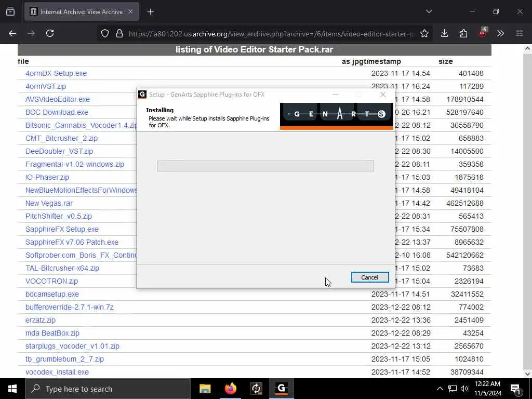This screenshot has width=532, height=399.
Task: Open the Firefox downloads panel
Action: [x=444, y=33]
